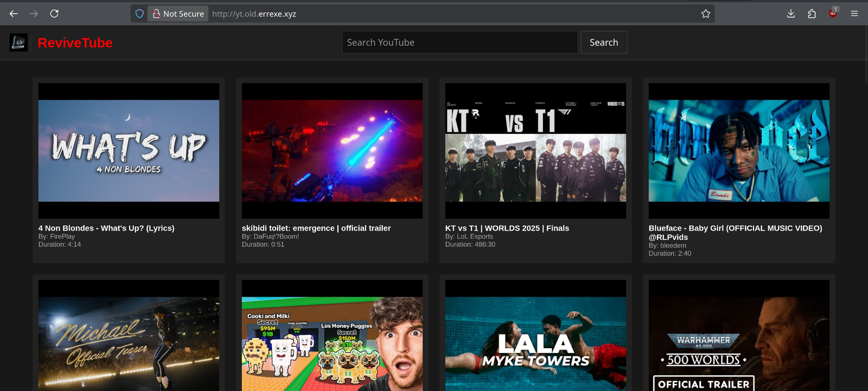Bookmark this page with star icon
Image resolution: width=868 pixels, height=391 pixels.
[x=705, y=14]
